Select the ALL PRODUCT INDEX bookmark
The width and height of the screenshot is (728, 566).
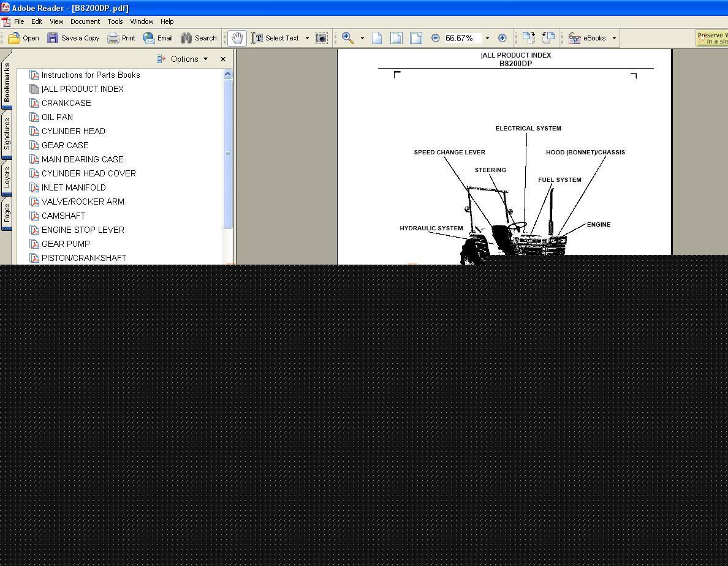point(83,89)
